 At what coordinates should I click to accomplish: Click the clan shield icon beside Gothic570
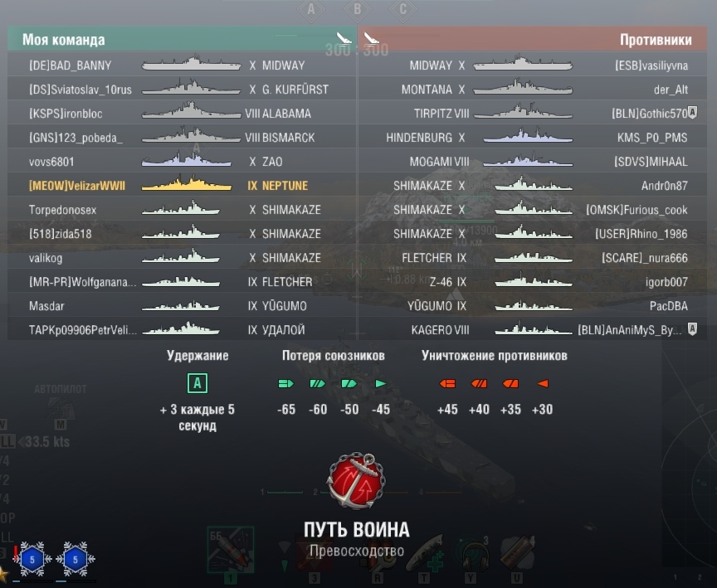click(x=693, y=112)
